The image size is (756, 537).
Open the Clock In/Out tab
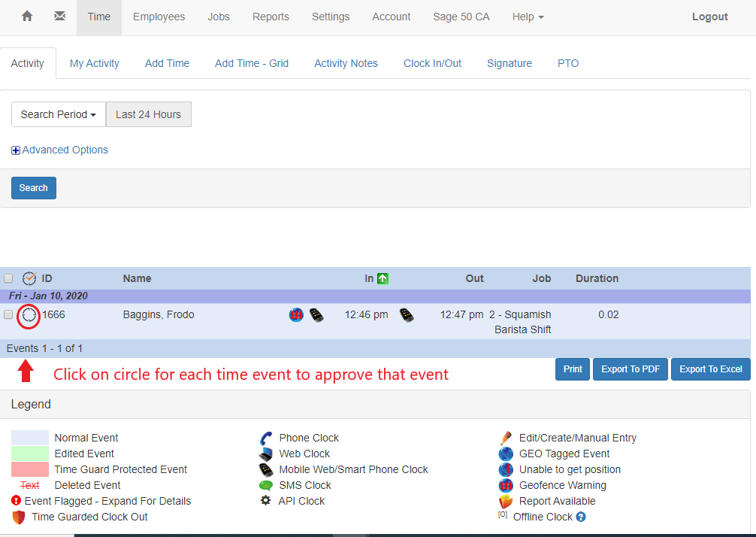pyautogui.click(x=432, y=63)
